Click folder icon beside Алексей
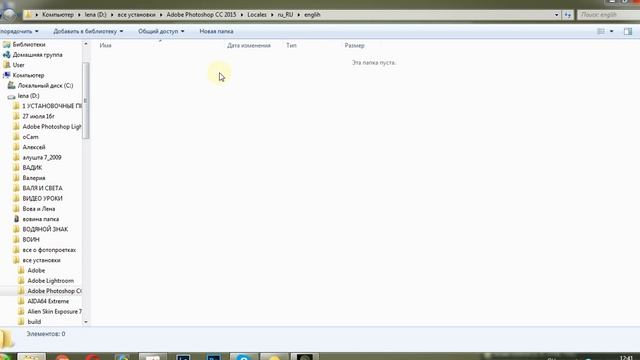This screenshot has width=640, height=360. (x=16, y=147)
